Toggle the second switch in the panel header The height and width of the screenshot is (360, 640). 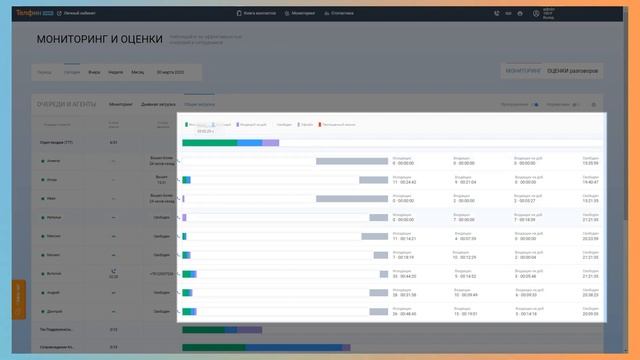[575, 105]
